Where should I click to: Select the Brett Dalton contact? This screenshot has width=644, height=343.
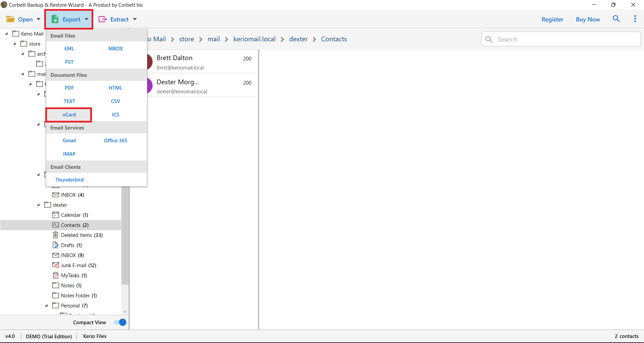click(201, 62)
